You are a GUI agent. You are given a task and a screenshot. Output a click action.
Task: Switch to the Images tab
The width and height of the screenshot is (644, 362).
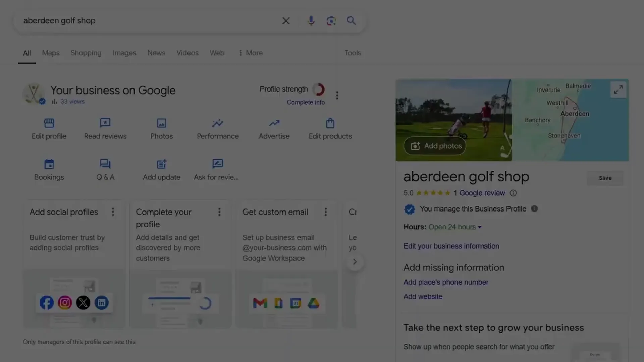[x=124, y=53]
